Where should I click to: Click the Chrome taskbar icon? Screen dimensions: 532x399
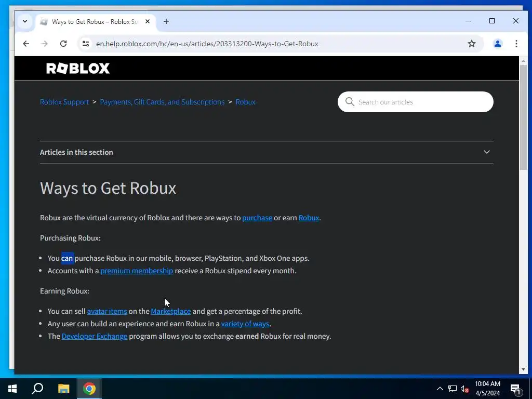(x=89, y=389)
